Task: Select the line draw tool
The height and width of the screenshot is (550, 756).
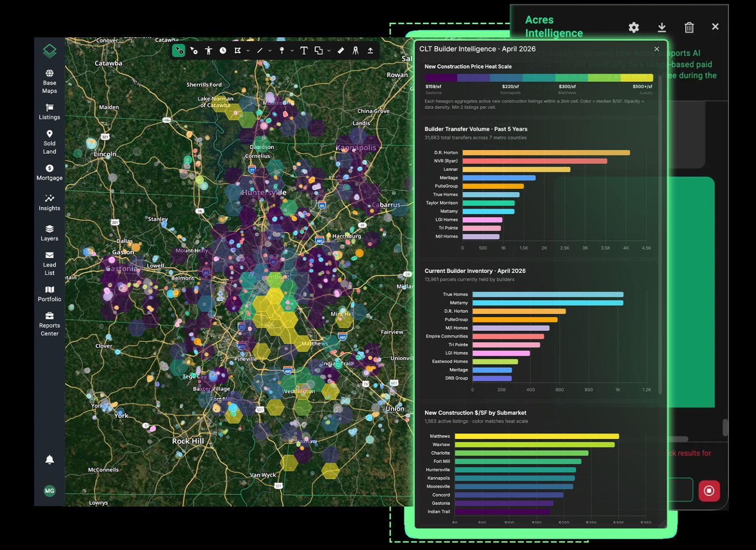Action: (x=260, y=51)
